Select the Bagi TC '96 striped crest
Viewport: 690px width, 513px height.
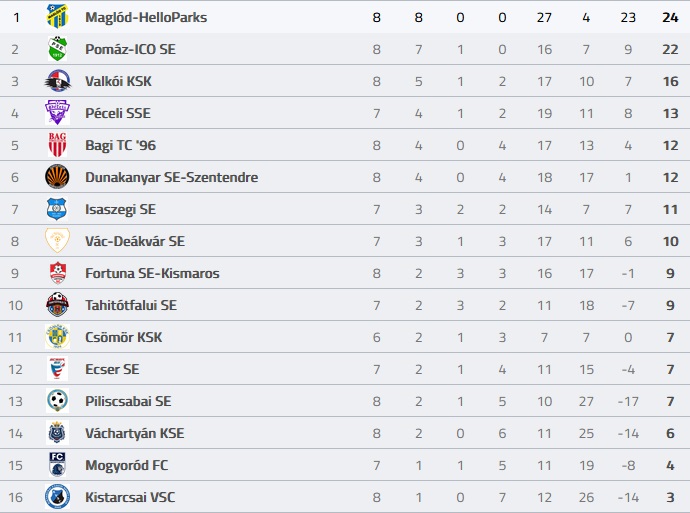(x=57, y=145)
